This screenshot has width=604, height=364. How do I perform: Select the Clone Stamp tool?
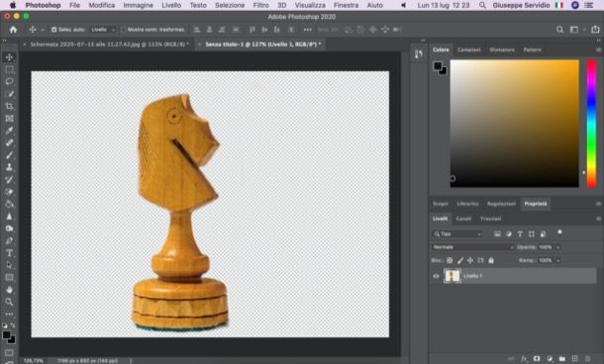pos(9,167)
